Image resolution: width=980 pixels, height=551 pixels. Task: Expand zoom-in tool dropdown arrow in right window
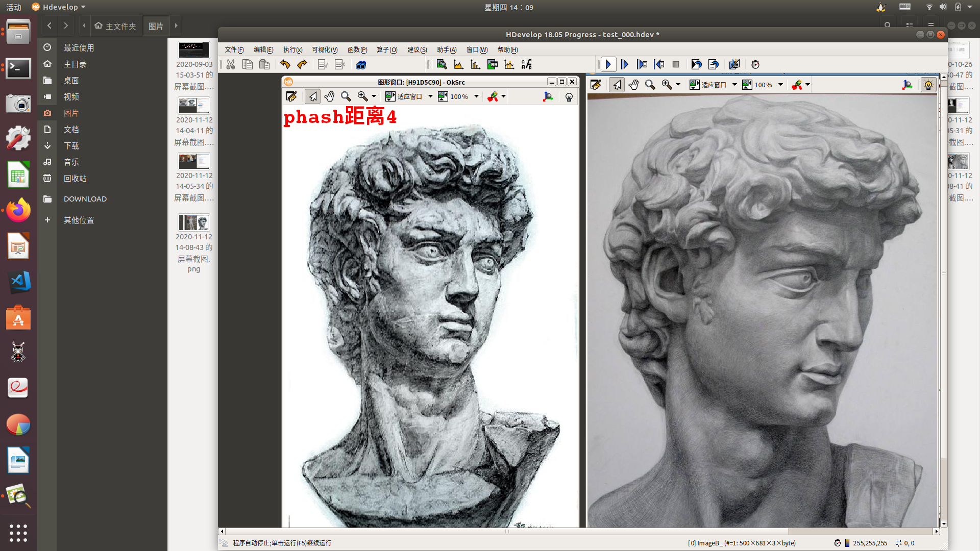[678, 85]
